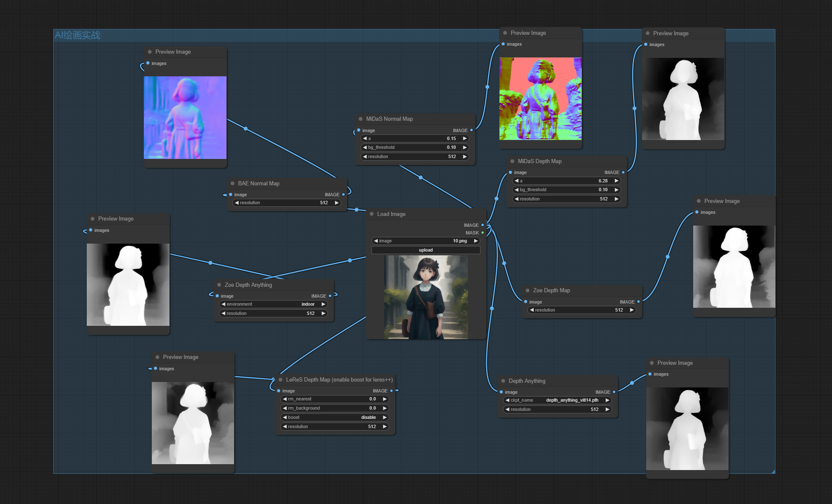Adjust the MiDaS Depth Map a value 6.28
This screenshot has width=832, height=504.
566,181
